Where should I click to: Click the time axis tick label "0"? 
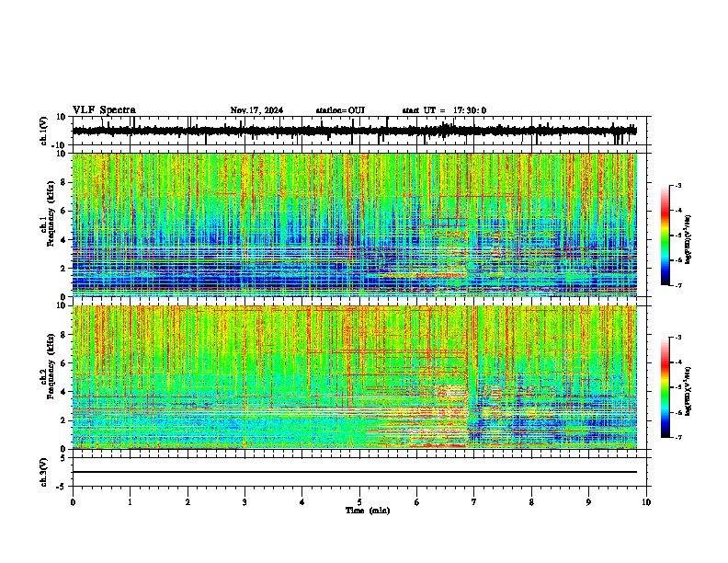pyautogui.click(x=73, y=502)
